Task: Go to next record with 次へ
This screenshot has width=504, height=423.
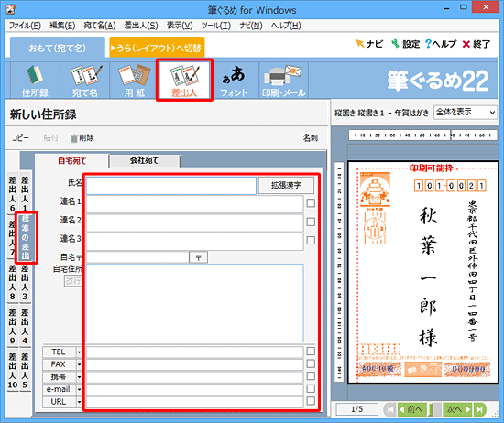Action: [458, 409]
